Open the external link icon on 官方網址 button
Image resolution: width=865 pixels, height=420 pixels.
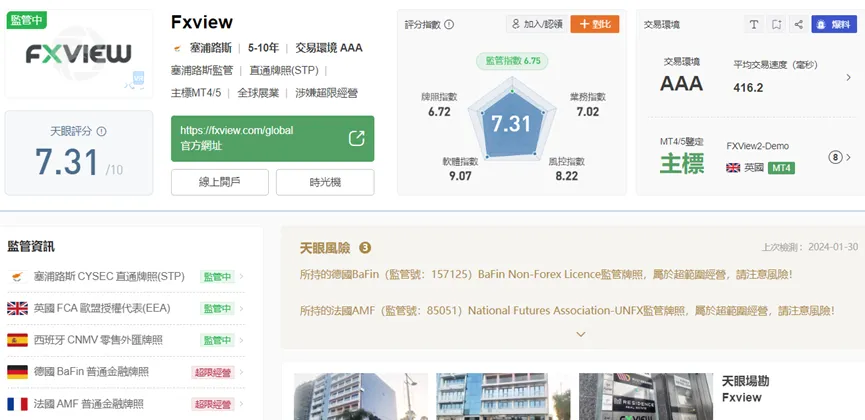pos(356,139)
